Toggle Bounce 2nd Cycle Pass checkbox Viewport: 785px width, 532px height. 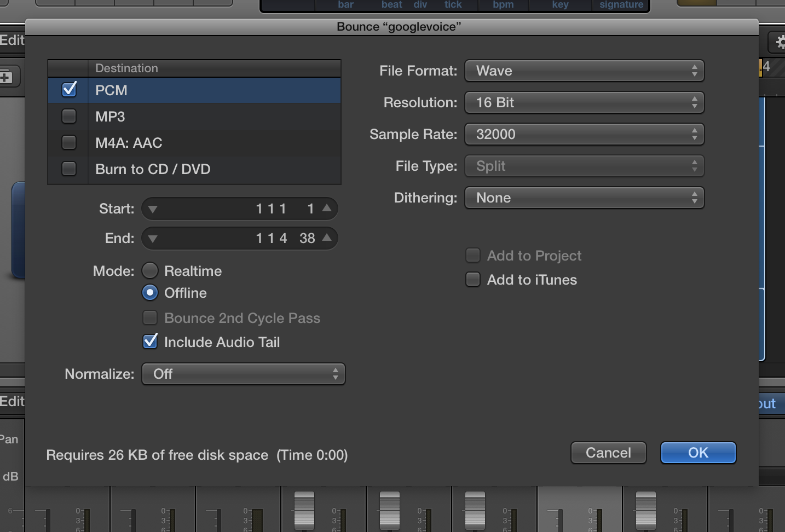click(x=150, y=317)
